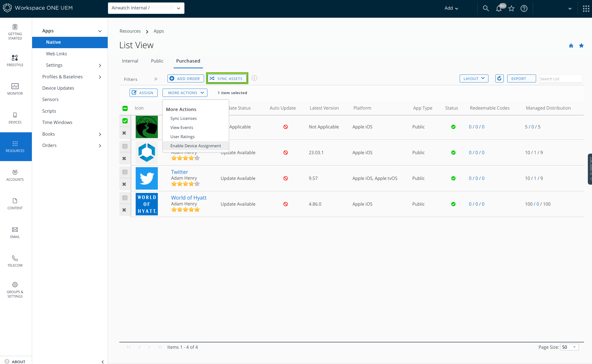Open the Accounts module
Screen dimensions: 592x364
15,175
